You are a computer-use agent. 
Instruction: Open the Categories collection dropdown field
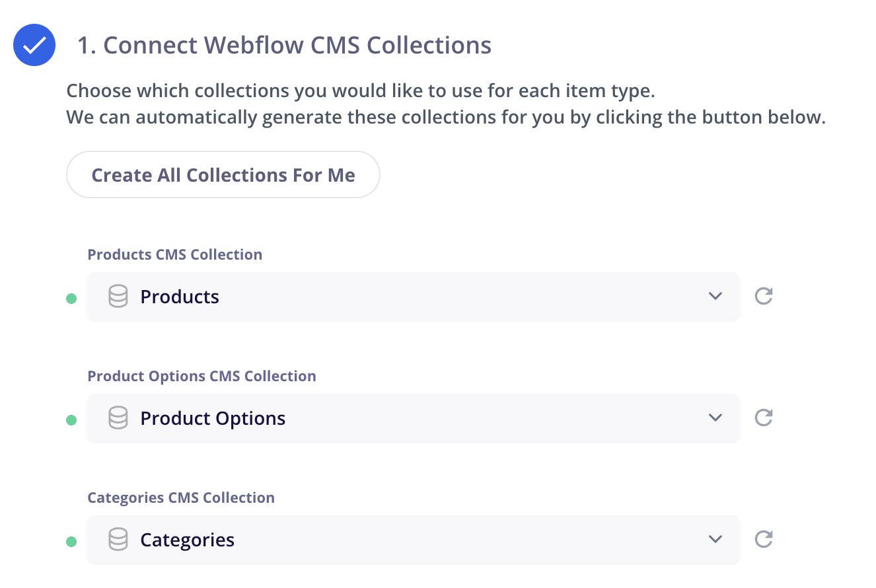point(414,539)
